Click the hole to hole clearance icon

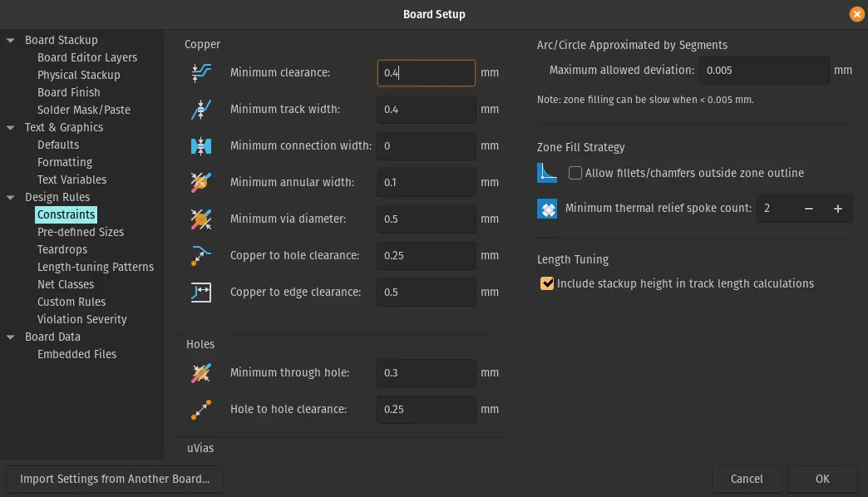point(200,409)
